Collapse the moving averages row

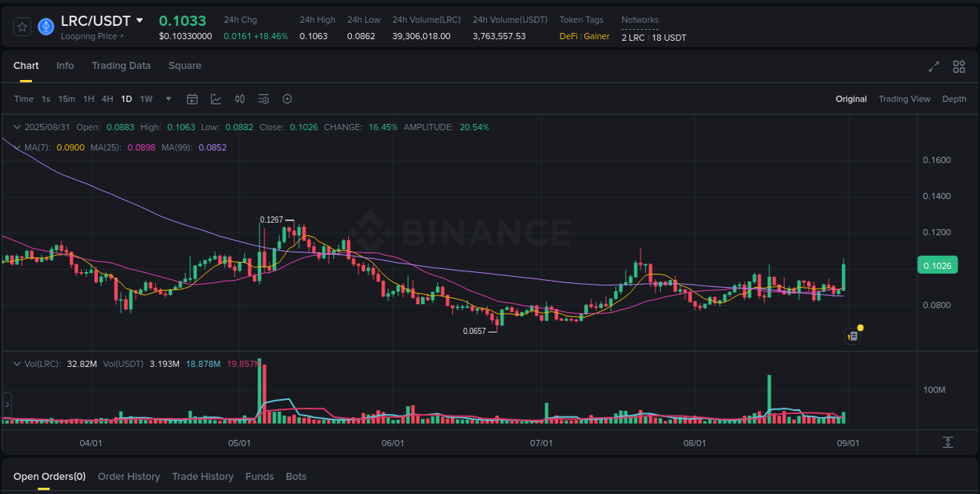17,147
